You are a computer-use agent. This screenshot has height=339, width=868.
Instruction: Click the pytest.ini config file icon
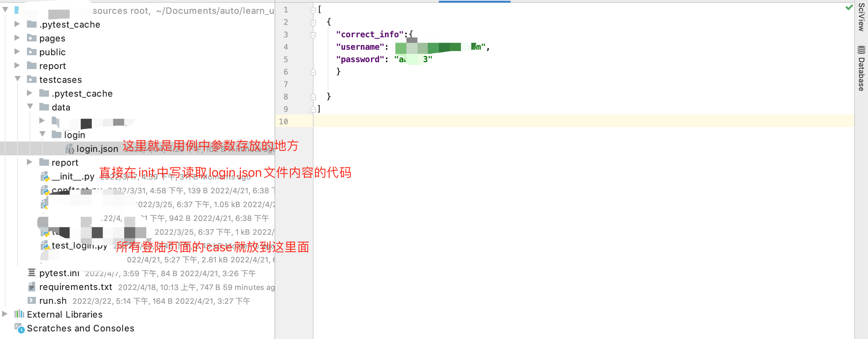[x=31, y=273]
